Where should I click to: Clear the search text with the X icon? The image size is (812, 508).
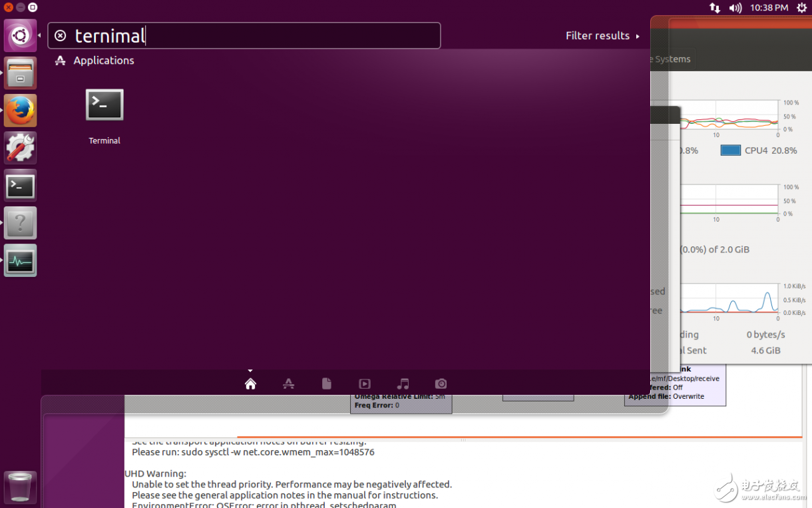click(61, 36)
